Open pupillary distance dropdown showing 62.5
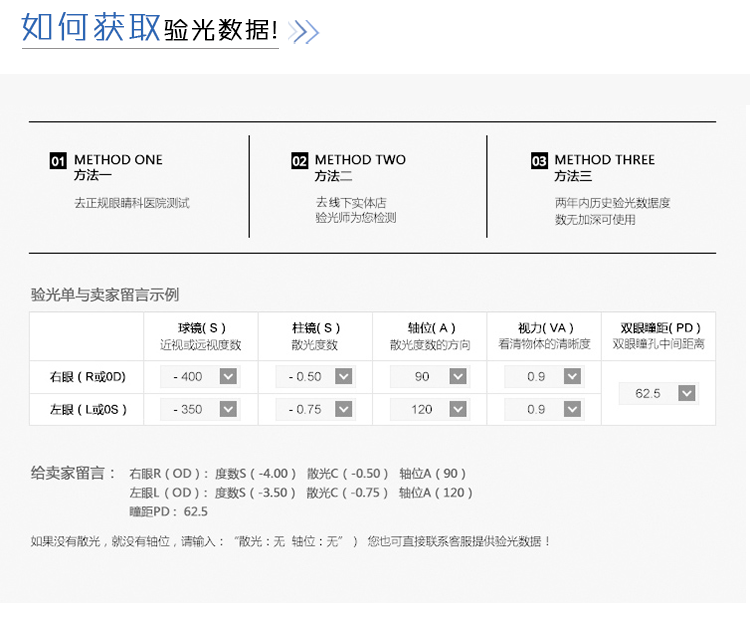This screenshot has height=621, width=750. pos(659,393)
